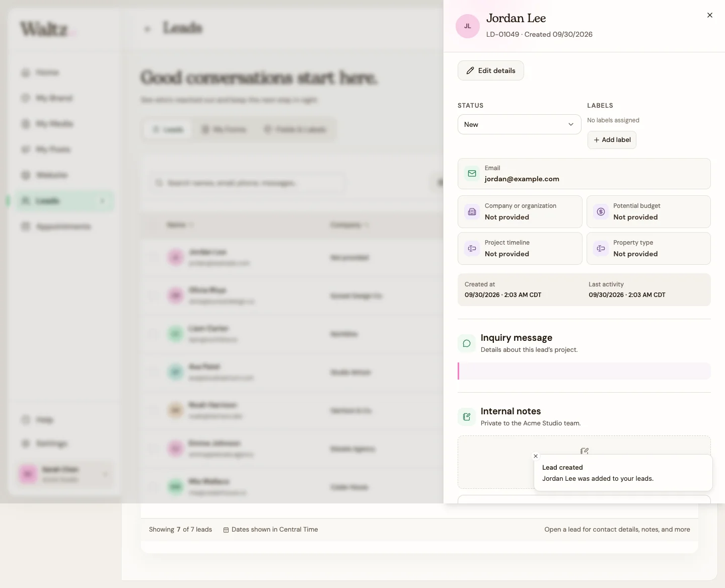Click 'No labels assigned' text
The height and width of the screenshot is (588, 725).
pyautogui.click(x=613, y=120)
